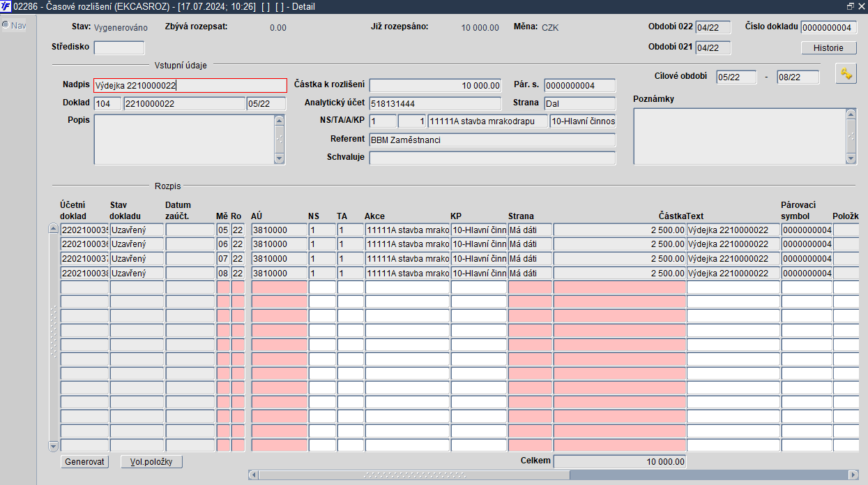
Task: Click the Generovat button
Action: (x=84, y=462)
